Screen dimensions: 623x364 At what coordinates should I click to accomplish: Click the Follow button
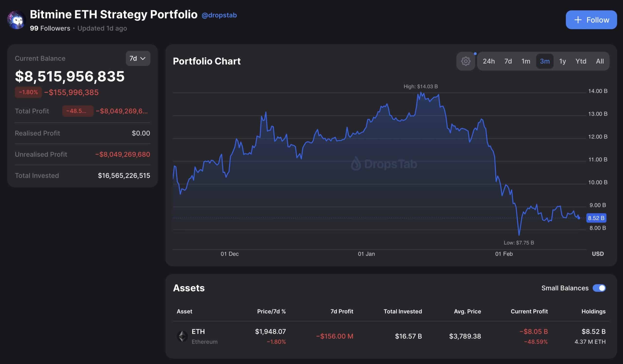tap(591, 20)
